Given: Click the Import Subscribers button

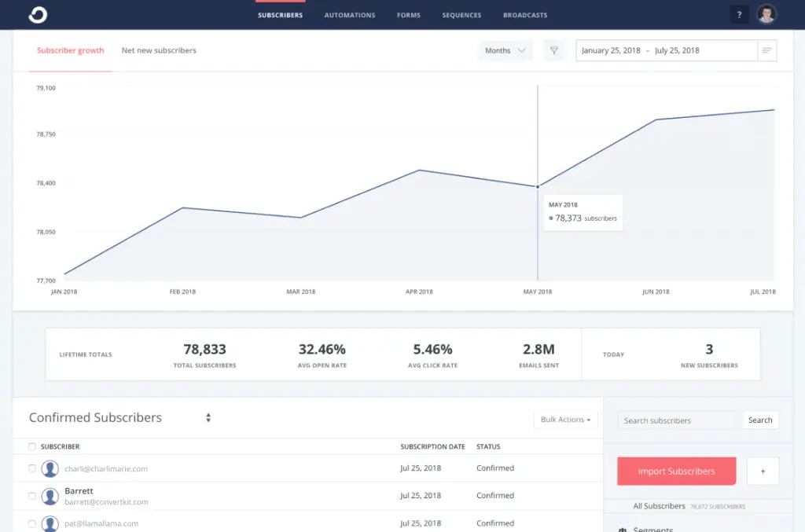Looking at the screenshot, I should point(676,471).
